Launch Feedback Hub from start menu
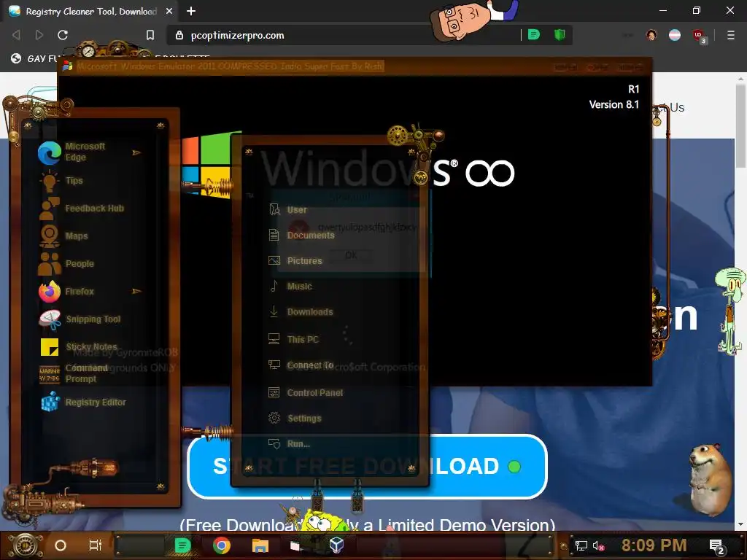This screenshot has width=747, height=560. [82, 209]
